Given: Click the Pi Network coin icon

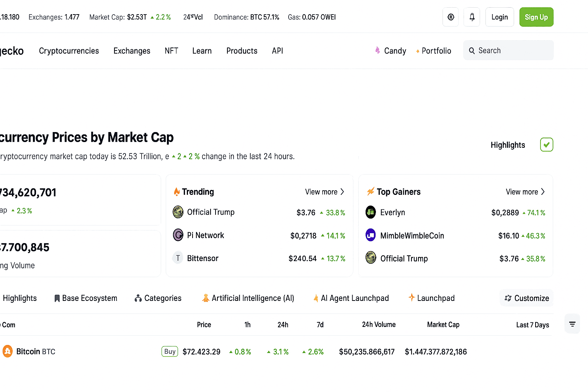Looking at the screenshot, I should click(x=178, y=235).
